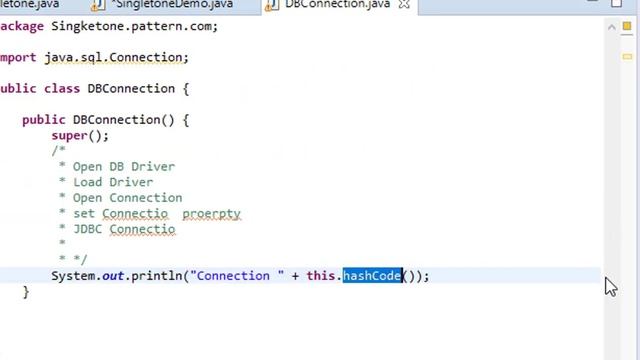
Task: Click the "this" keyword in the println statement
Action: click(321, 276)
